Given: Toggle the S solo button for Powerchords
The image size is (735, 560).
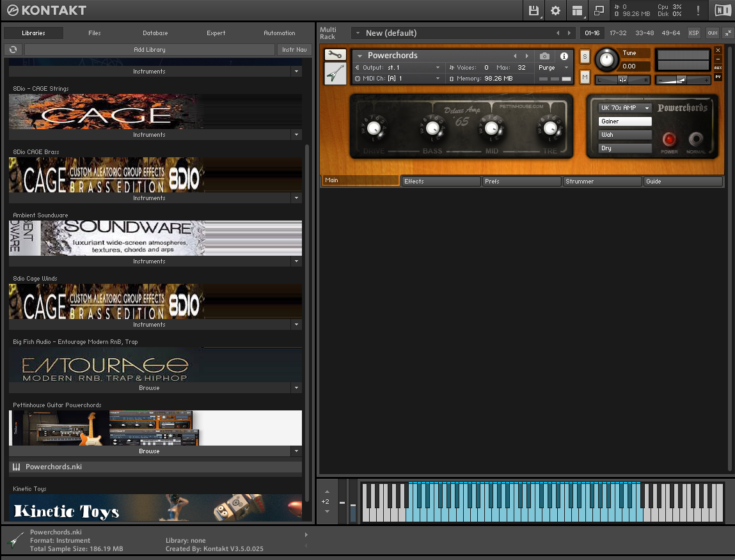Looking at the screenshot, I should tap(585, 57).
